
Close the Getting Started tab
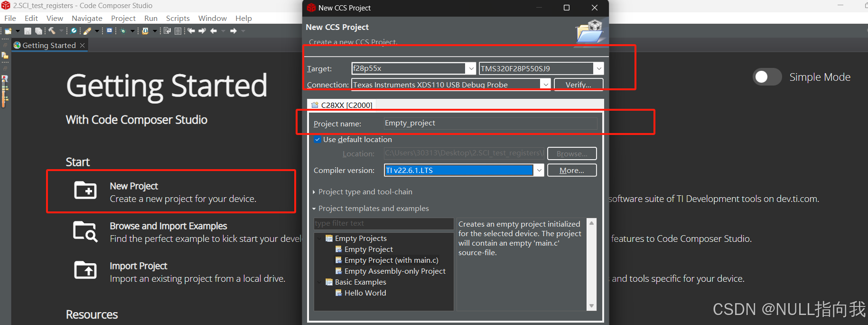[82, 45]
